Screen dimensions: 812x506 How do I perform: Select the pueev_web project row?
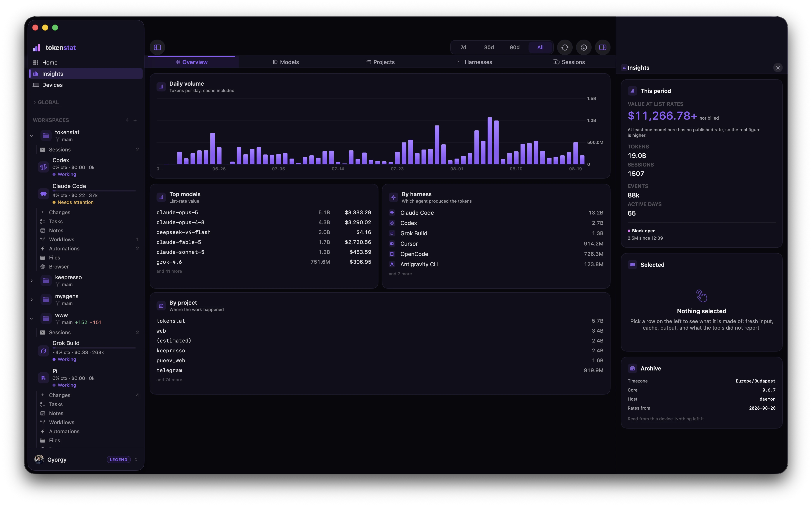(380, 360)
